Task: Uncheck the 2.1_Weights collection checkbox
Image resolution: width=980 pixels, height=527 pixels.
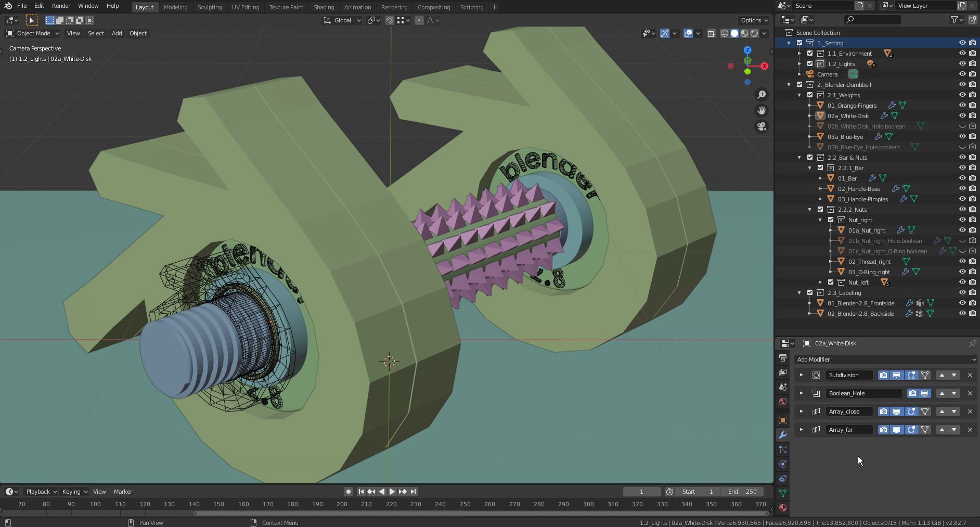Action: (x=810, y=95)
